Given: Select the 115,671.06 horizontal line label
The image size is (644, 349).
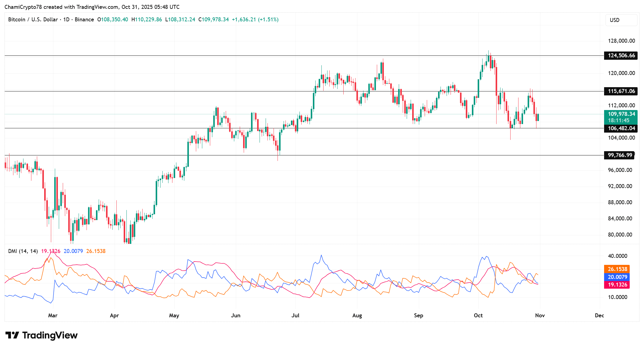Looking at the screenshot, I should (x=621, y=91).
